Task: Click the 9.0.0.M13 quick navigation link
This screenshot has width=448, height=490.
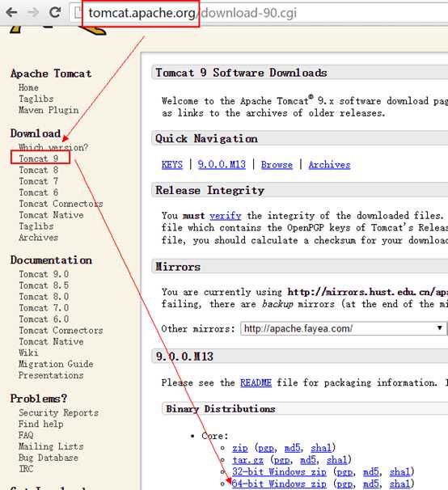Action: point(222,165)
